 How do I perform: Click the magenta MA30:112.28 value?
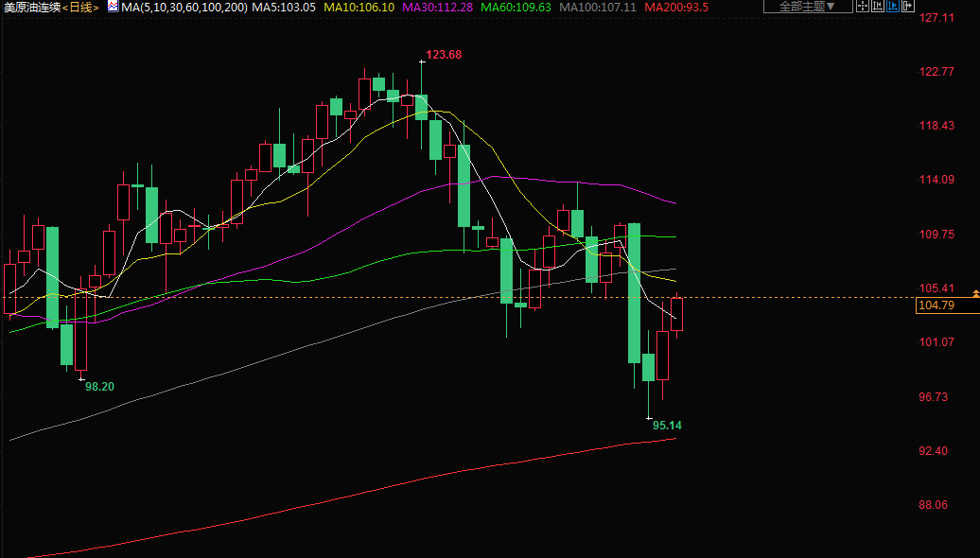point(437,8)
